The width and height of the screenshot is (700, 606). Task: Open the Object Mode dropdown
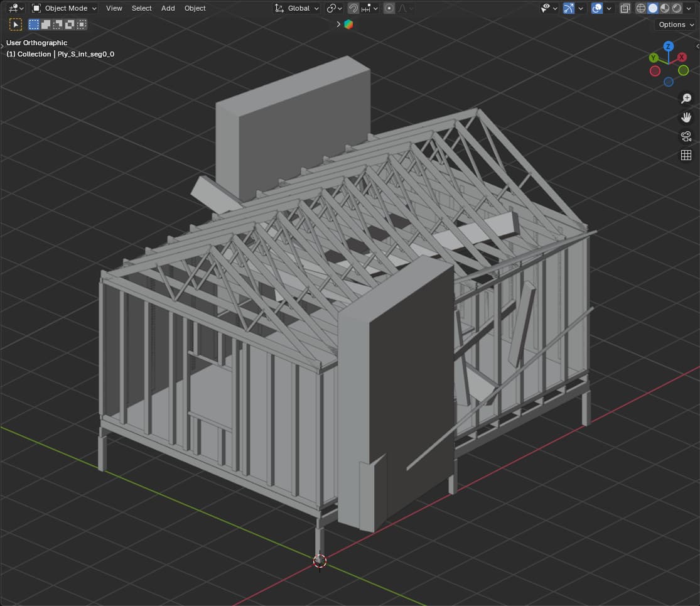coord(65,8)
